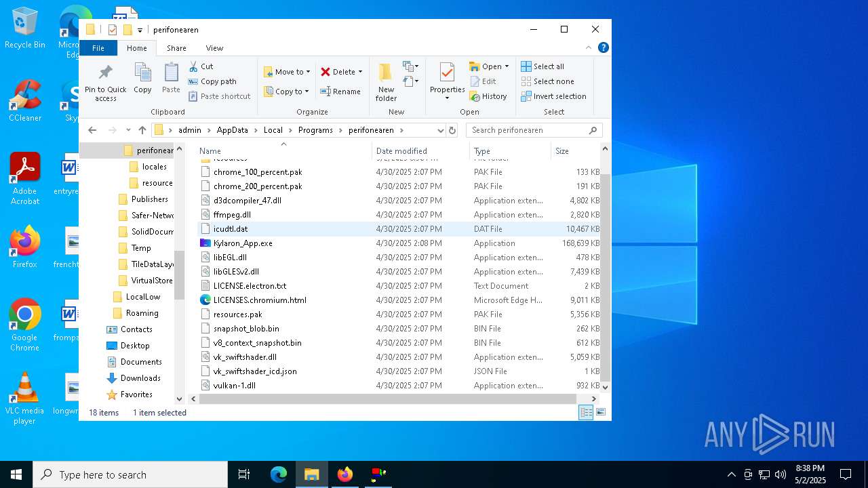Switch to Details view icon in status bar
Viewport: 868px width, 488px height.
click(586, 412)
